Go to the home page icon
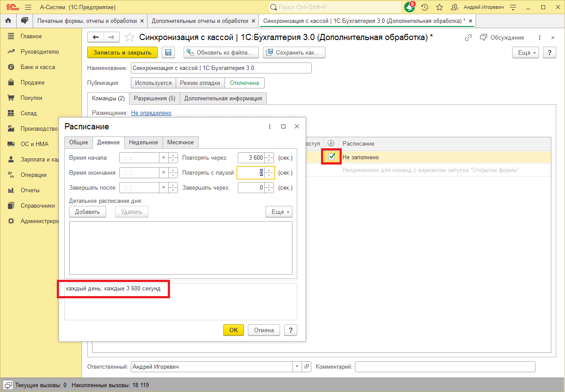 8,21
